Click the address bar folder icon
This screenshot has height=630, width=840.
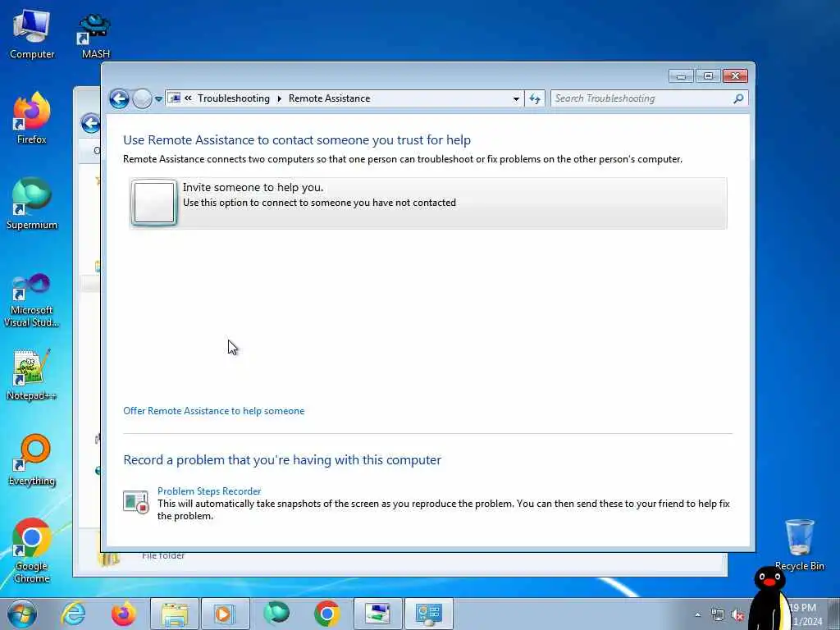point(174,98)
